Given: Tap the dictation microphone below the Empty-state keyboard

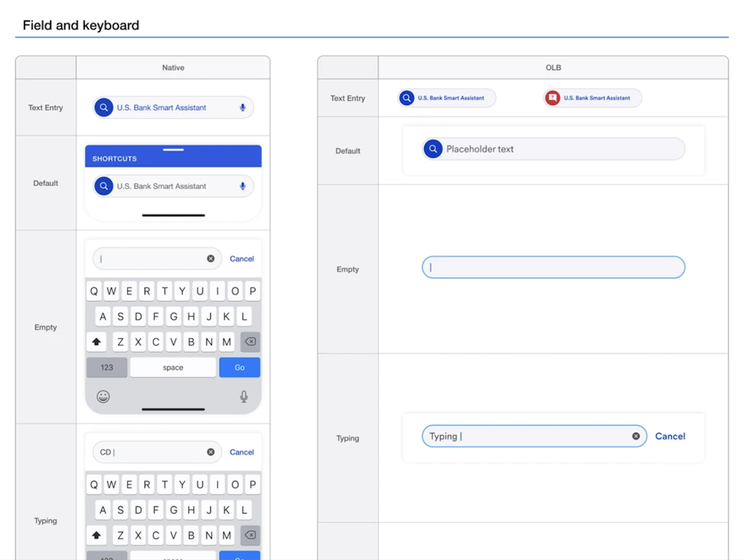Looking at the screenshot, I should tap(244, 397).
